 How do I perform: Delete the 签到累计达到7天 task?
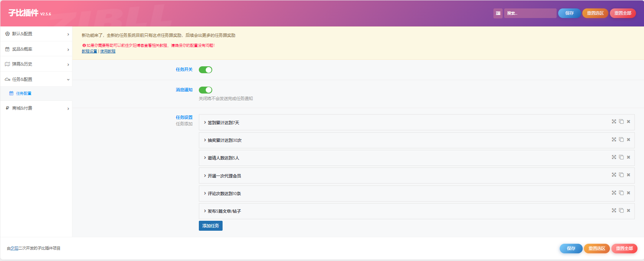628,121
